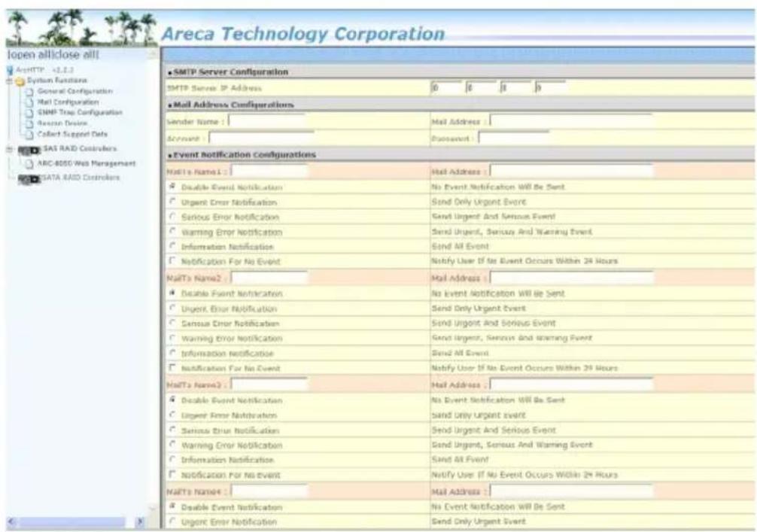This screenshot has height=532, width=757.
Task: Select Information Notification under MailTo Name3
Action: tap(172, 460)
